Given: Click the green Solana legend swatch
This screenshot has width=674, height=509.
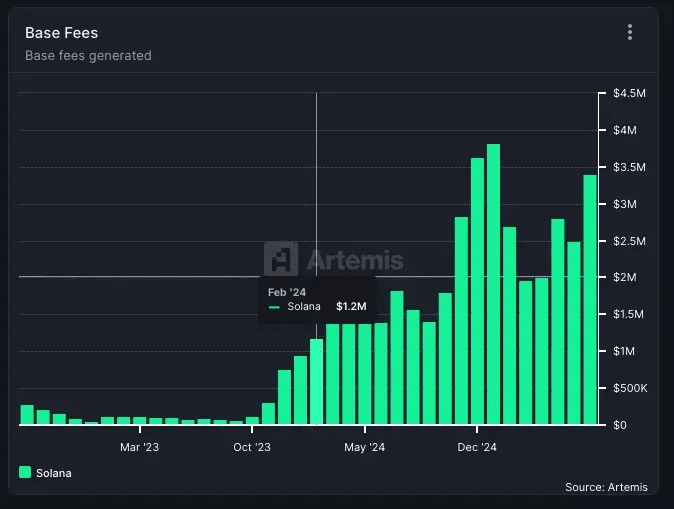Looking at the screenshot, I should click(x=26, y=472).
